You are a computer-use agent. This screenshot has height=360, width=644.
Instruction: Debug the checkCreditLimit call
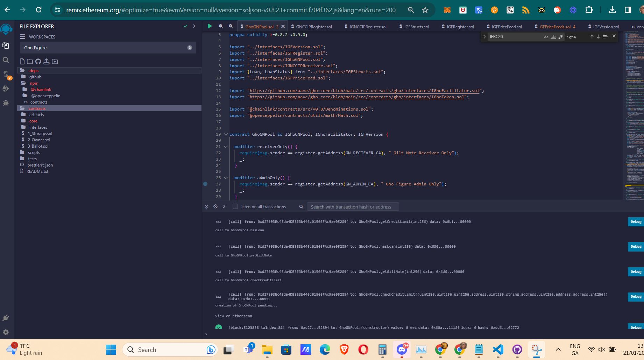(x=636, y=297)
